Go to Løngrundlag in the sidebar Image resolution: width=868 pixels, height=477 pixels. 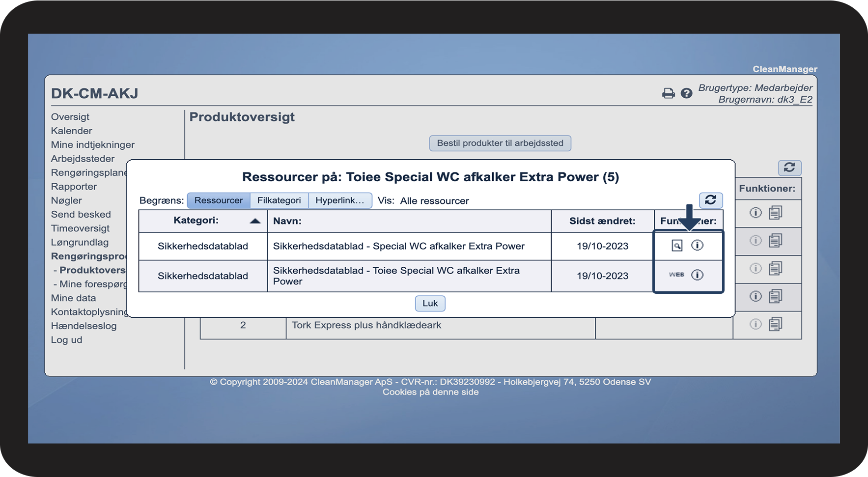[x=80, y=242]
